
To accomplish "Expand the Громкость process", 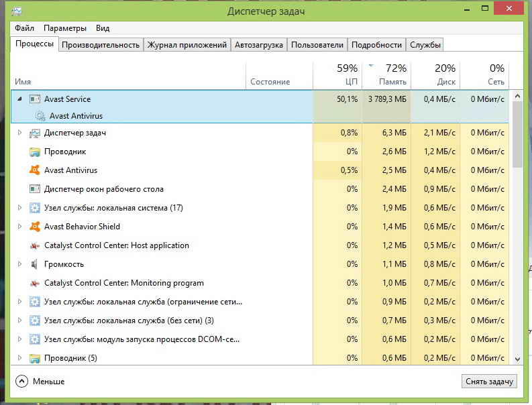I will pyautogui.click(x=19, y=264).
